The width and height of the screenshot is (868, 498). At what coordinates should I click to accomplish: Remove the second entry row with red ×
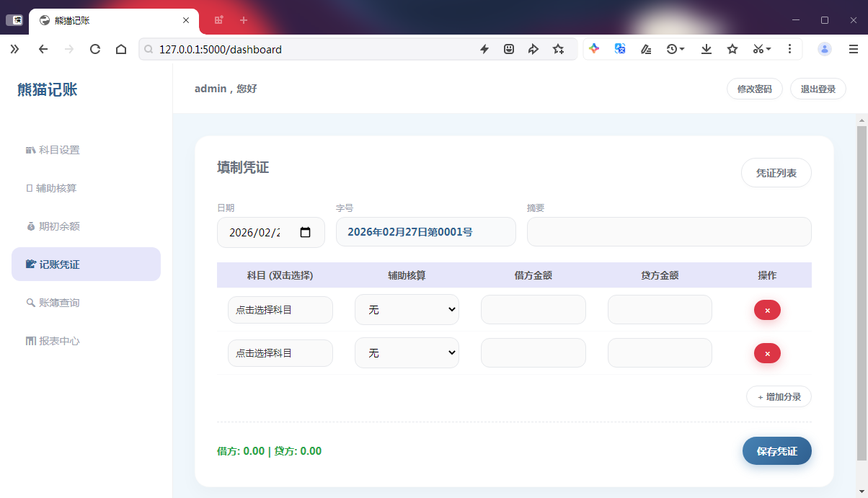767,353
